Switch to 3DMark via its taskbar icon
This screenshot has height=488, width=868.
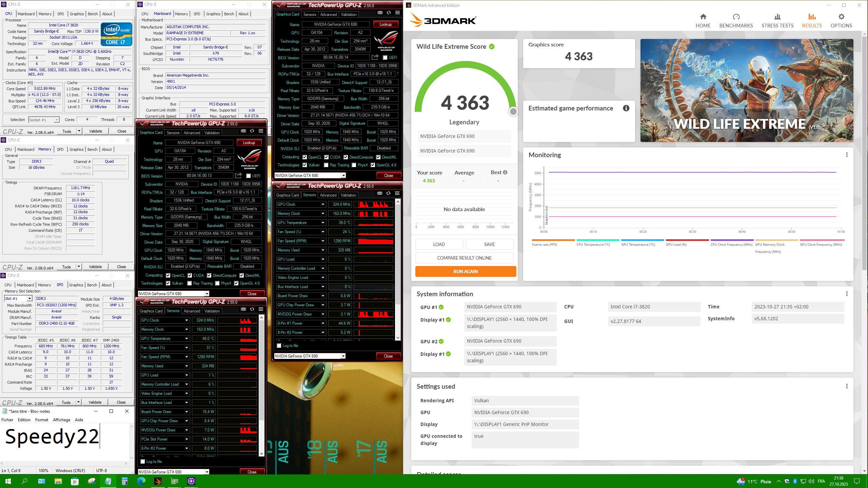coord(158,481)
